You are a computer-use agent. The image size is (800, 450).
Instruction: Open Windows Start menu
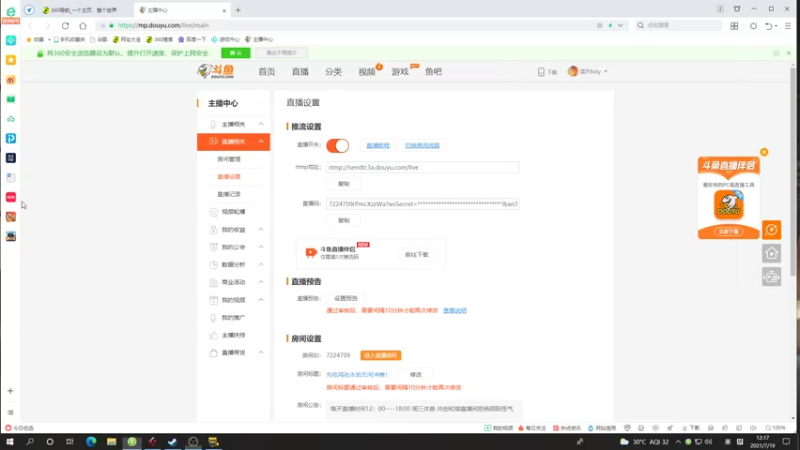tap(10, 442)
